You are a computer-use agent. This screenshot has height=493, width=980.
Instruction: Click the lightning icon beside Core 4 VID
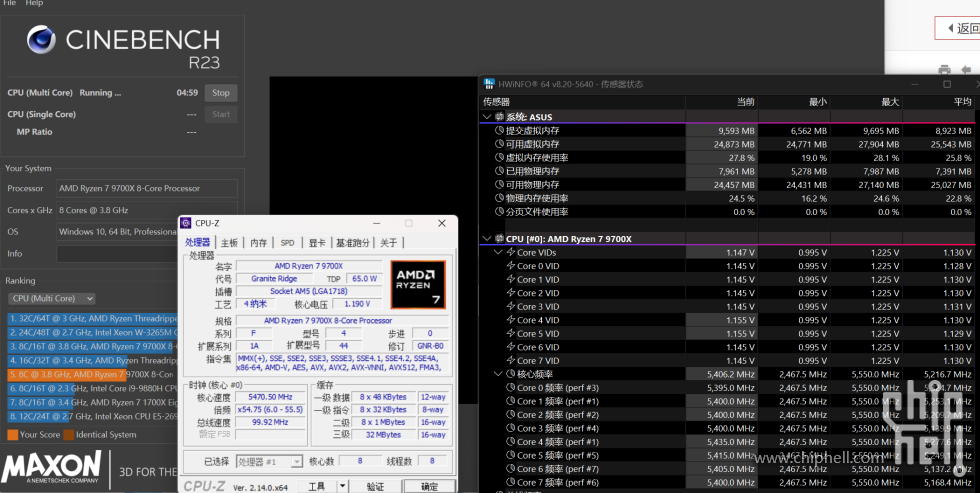click(511, 320)
